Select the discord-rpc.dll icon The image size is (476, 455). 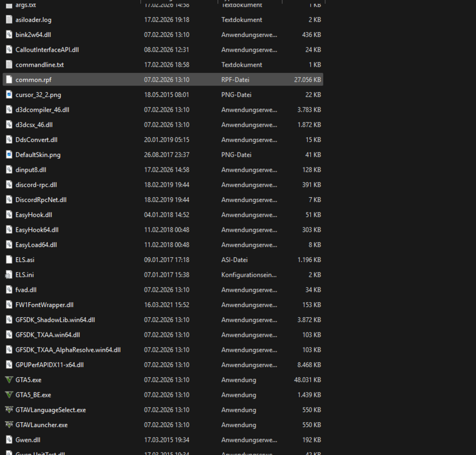tap(9, 184)
